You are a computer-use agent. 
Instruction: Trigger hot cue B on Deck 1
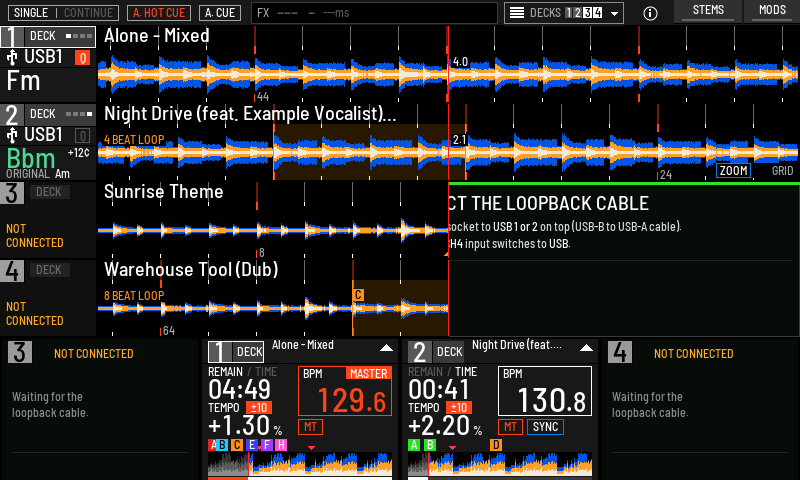(x=222, y=445)
